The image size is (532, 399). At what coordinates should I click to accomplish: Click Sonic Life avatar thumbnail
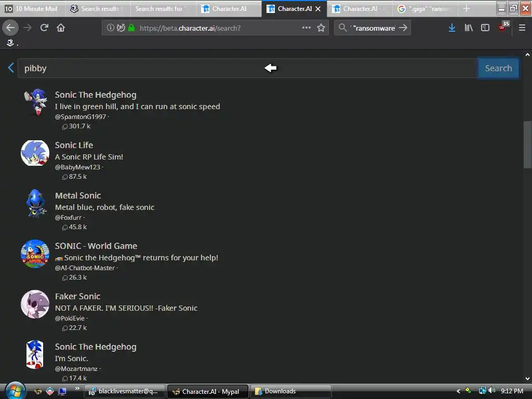pos(35,153)
